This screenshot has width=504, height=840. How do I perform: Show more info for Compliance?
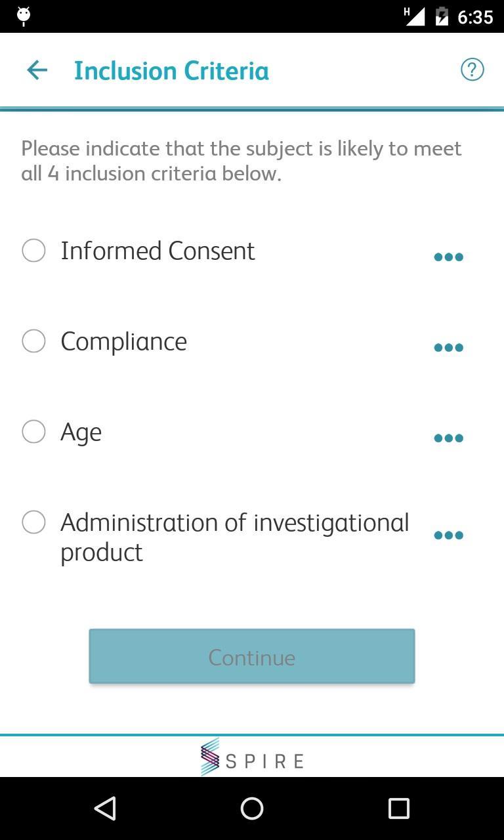click(x=448, y=347)
